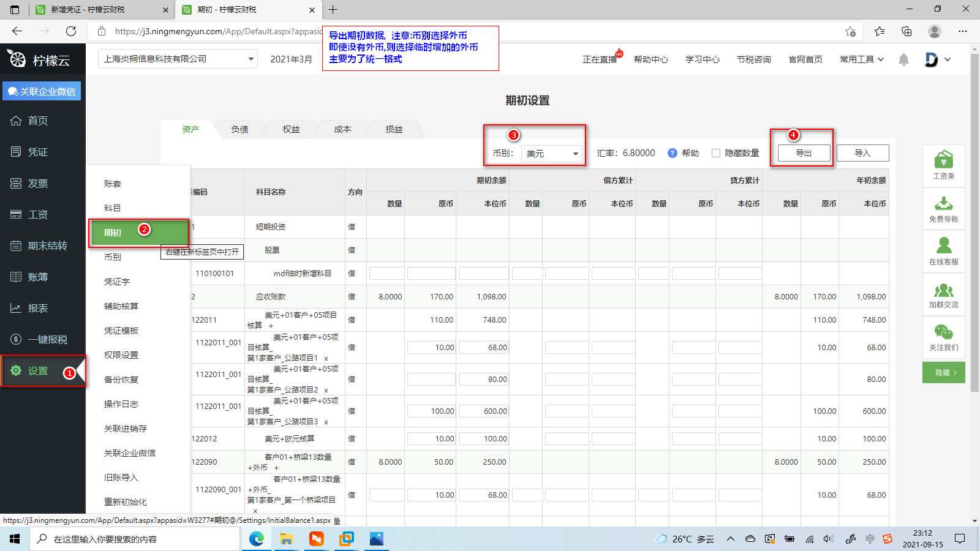Click the 关注我们 WeChat icon

pyautogui.click(x=943, y=333)
